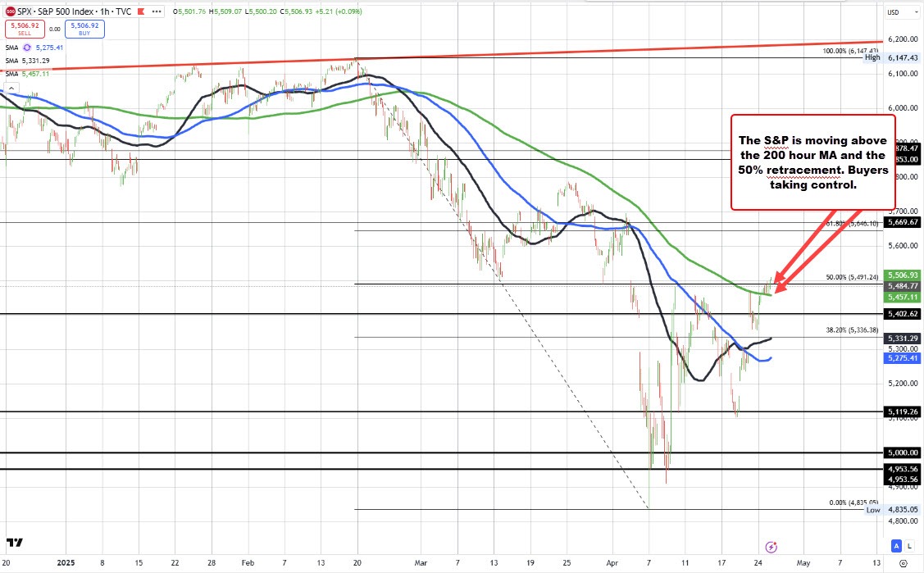Click the 5,506.93 current price label on scale

tap(902, 275)
